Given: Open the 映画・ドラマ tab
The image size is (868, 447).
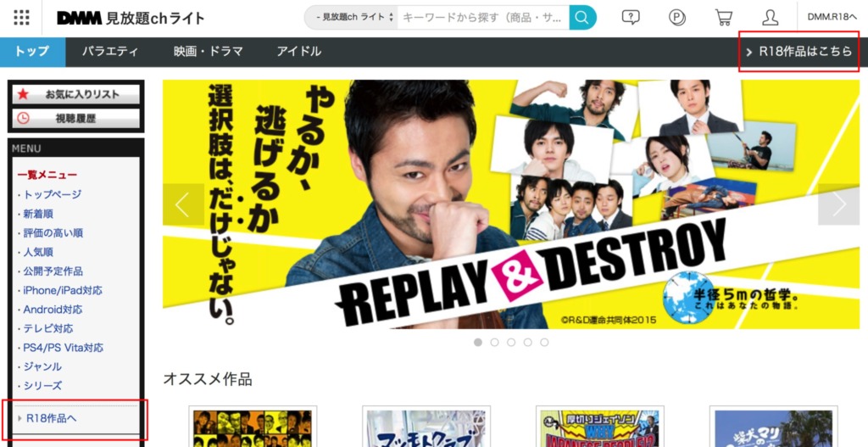Looking at the screenshot, I should (209, 52).
